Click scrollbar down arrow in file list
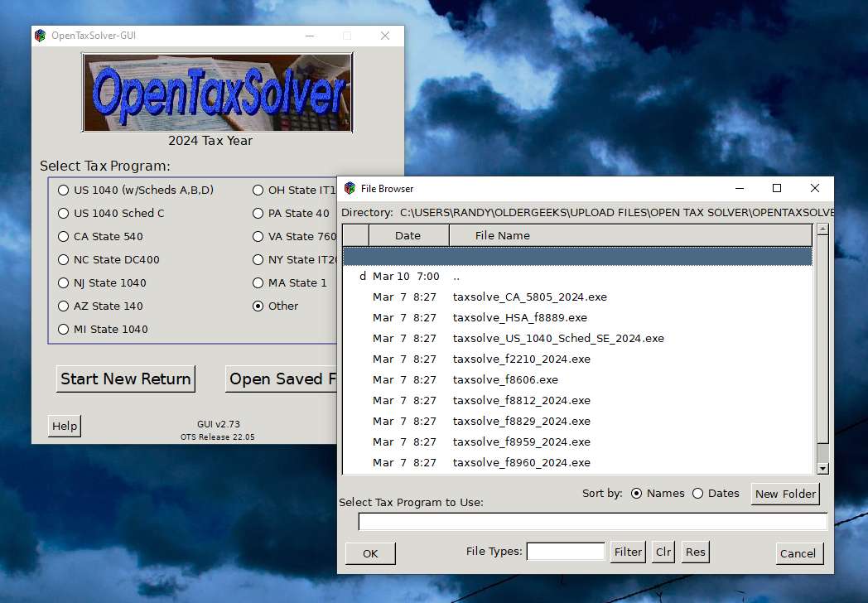 pos(822,468)
